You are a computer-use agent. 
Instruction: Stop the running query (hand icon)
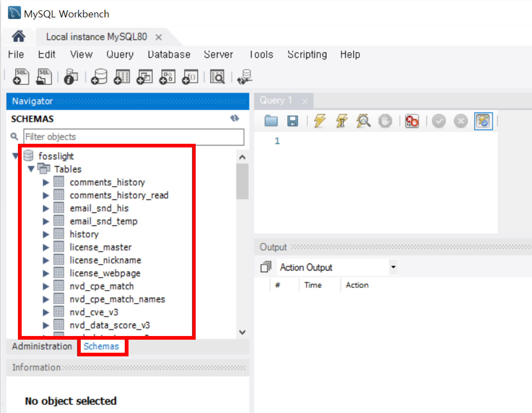click(x=385, y=121)
